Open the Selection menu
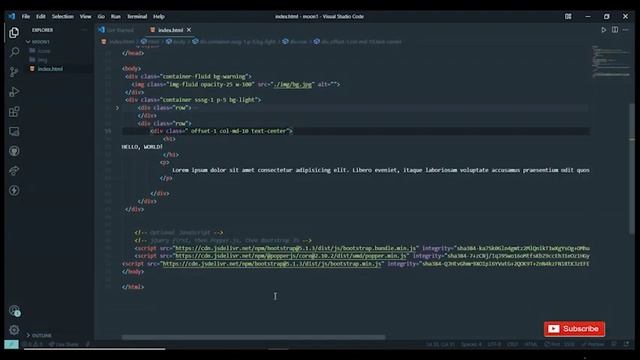The width and height of the screenshot is (640, 360). (62, 16)
